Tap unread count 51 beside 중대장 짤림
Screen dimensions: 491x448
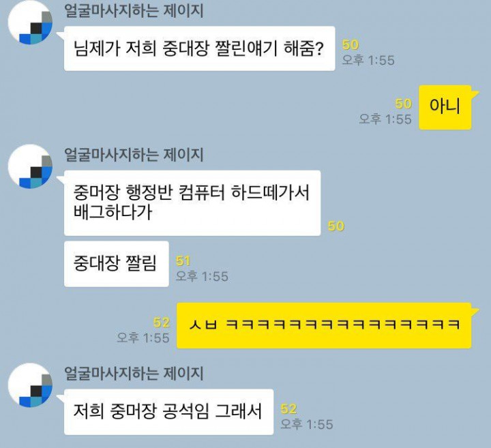[183, 260]
